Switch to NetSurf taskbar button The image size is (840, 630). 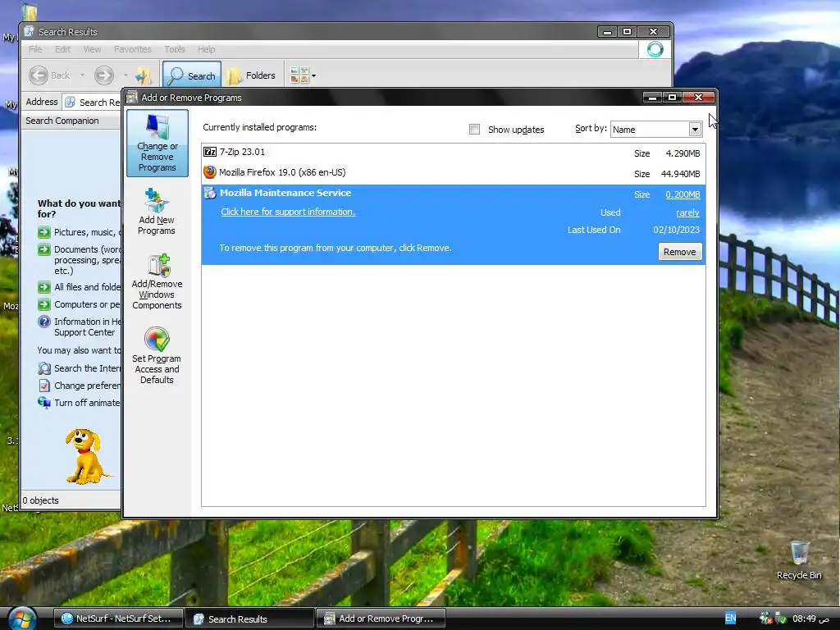[118, 619]
